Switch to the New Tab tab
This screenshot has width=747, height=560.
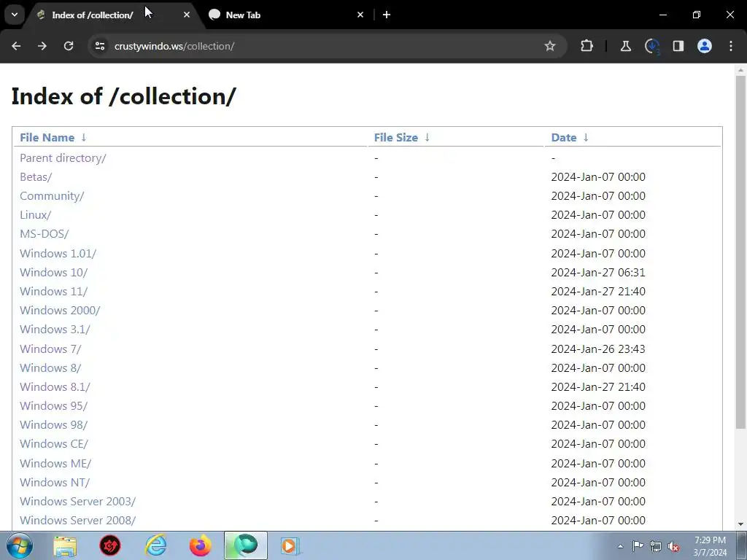286,15
